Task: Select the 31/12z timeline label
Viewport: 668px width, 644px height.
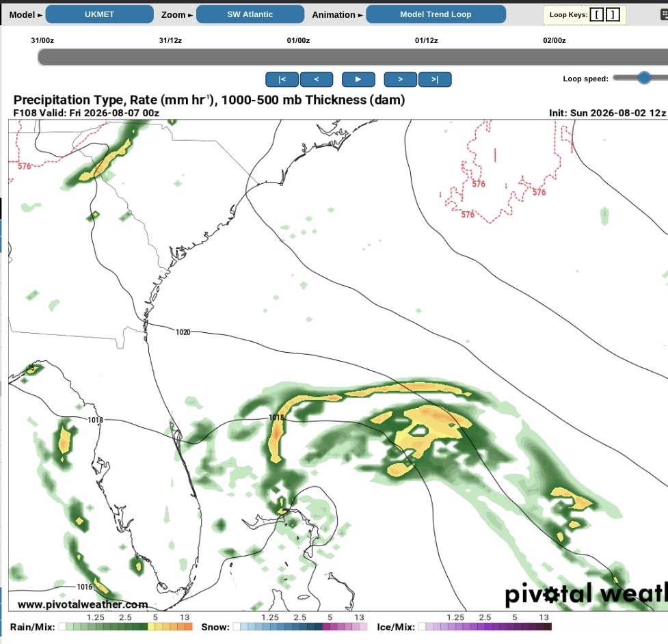Action: (x=170, y=40)
